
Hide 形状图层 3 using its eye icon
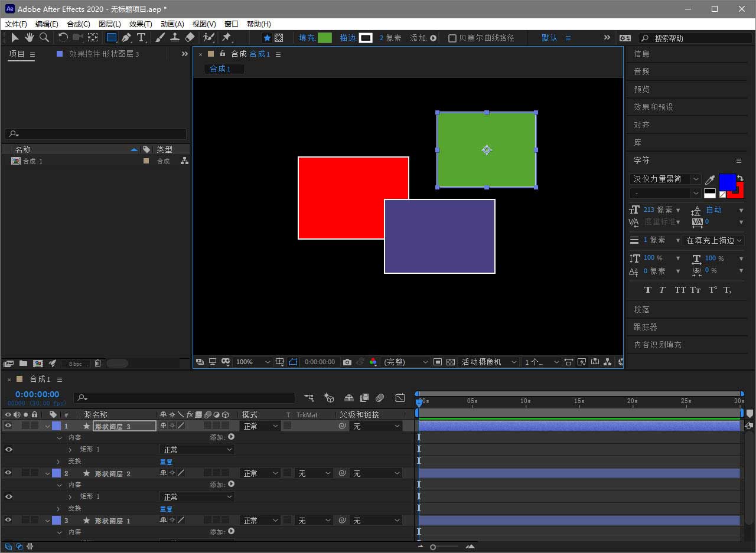click(8, 426)
